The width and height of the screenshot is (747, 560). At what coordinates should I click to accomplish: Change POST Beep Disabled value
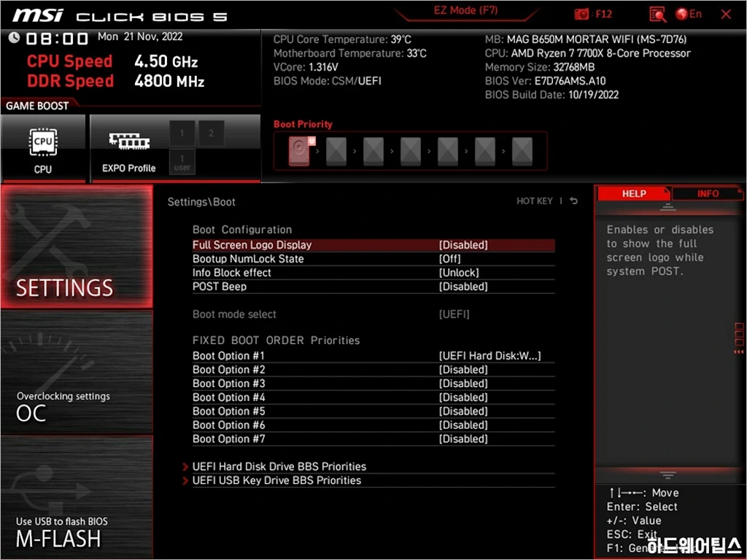point(463,286)
